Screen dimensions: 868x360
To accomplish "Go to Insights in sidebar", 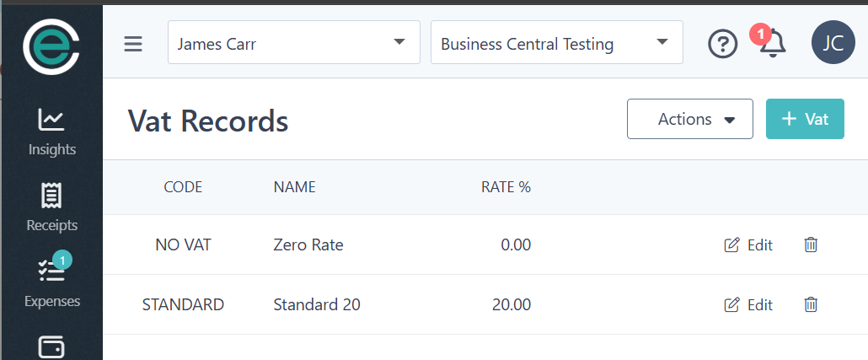I will click(x=51, y=132).
